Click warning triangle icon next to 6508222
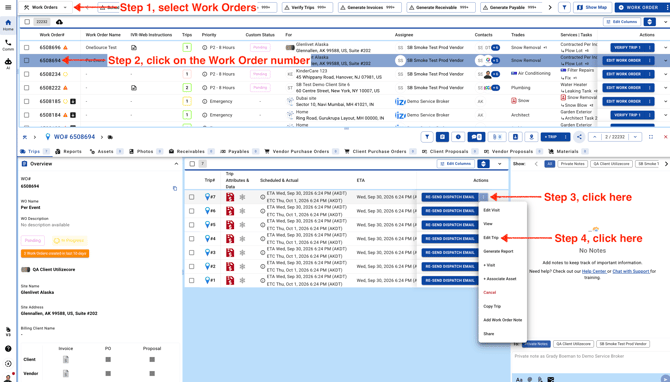 click(65, 88)
